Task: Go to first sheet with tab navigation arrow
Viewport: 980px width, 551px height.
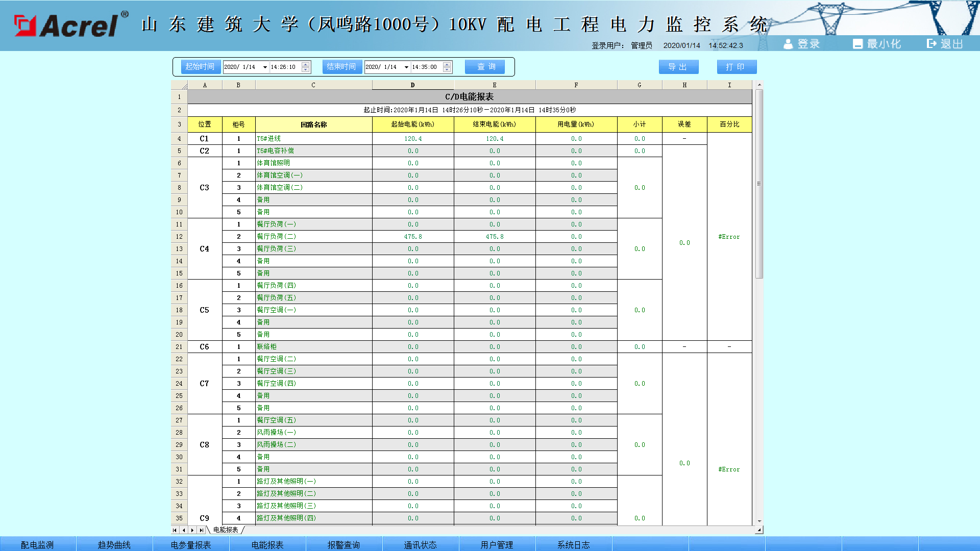Action: pyautogui.click(x=175, y=530)
